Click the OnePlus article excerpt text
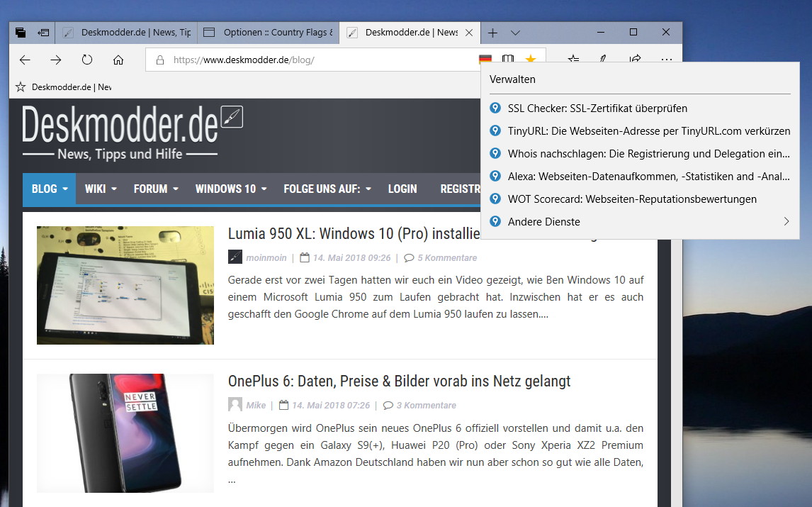This screenshot has height=507, width=812. (x=436, y=454)
